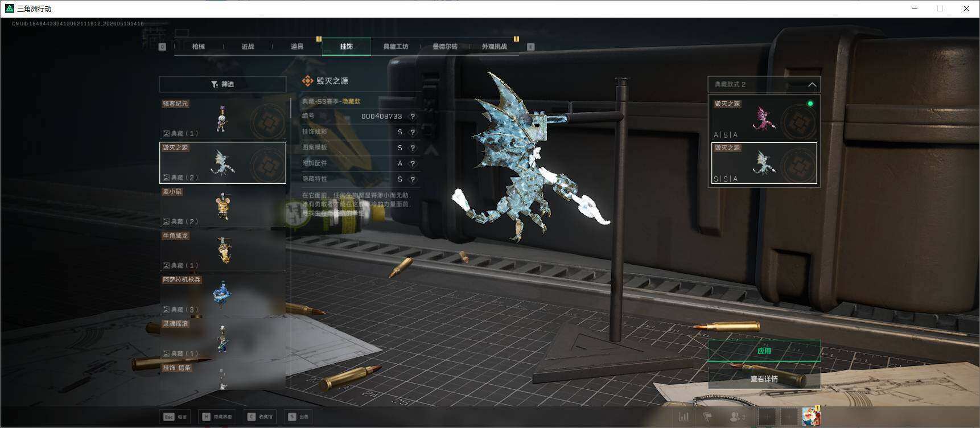The image size is (980, 428).
Task: Click the C 收藏馆 button
Action: (x=261, y=417)
